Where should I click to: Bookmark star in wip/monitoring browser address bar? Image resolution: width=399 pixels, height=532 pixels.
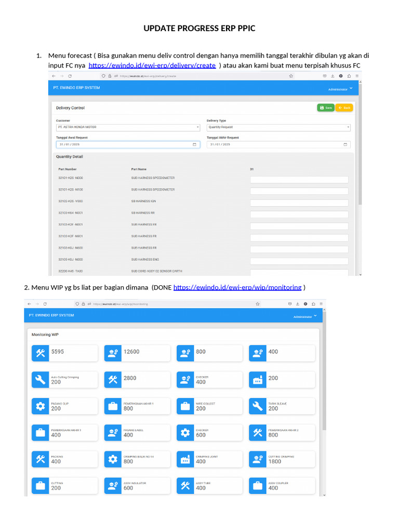[258, 304]
